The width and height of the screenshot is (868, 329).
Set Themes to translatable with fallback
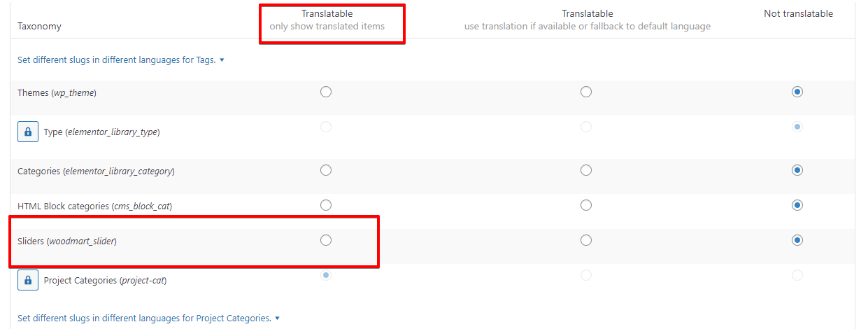586,92
